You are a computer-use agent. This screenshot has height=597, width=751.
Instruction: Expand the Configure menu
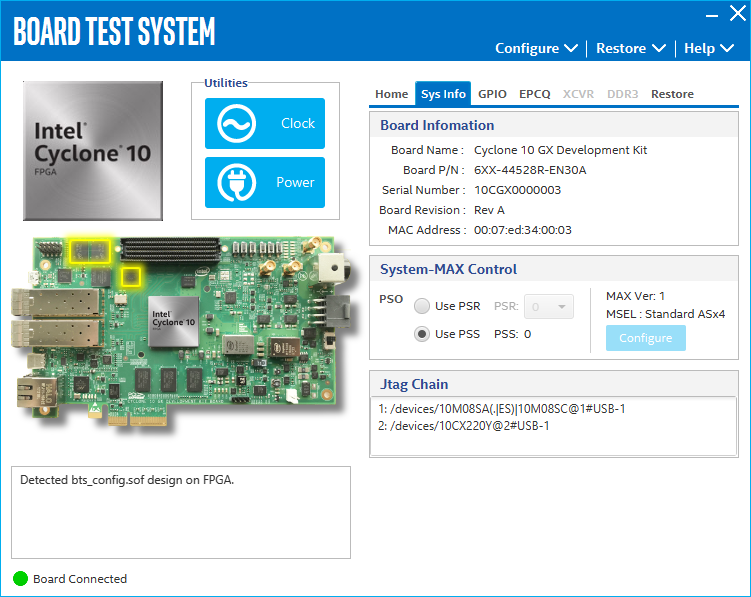pos(536,48)
